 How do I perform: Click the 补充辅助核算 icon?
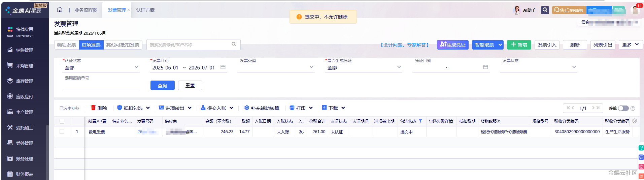[247, 108]
